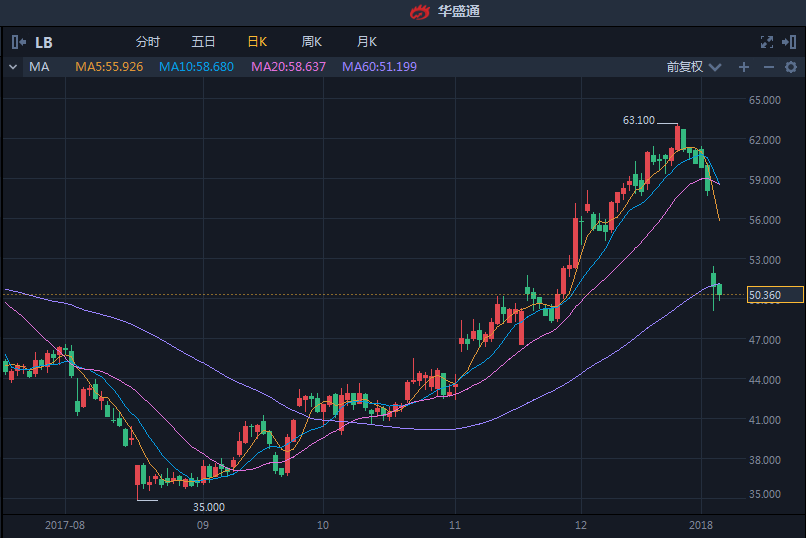Screen dimensions: 806x538
Task: Select the 月K monthly candlestick tab
Action: pos(366,42)
